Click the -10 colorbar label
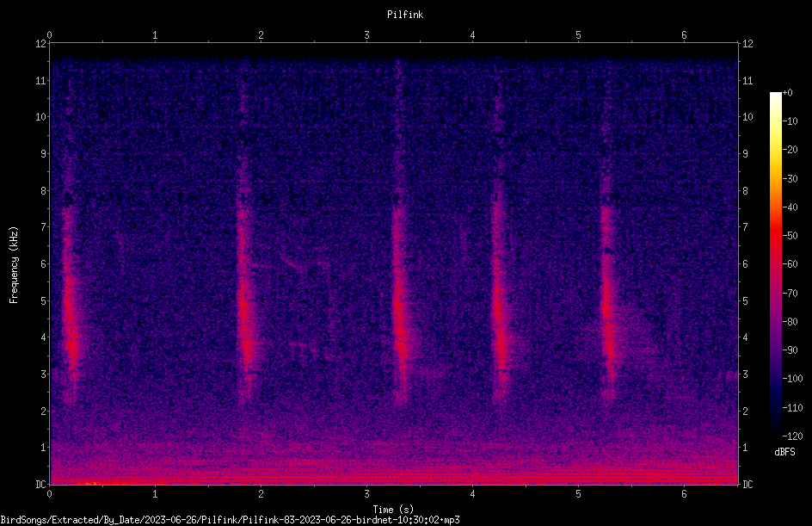The height and width of the screenshot is (526, 812). click(x=790, y=121)
